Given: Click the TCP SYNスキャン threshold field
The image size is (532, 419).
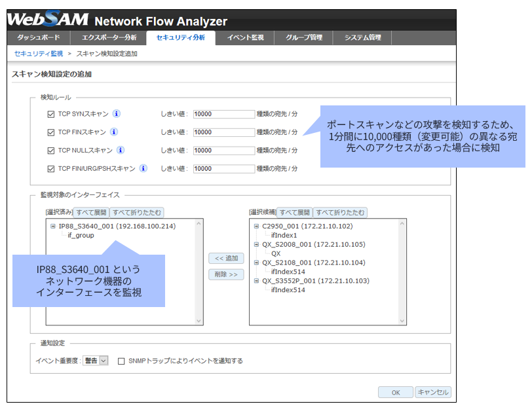Looking at the screenshot, I should click(224, 114).
